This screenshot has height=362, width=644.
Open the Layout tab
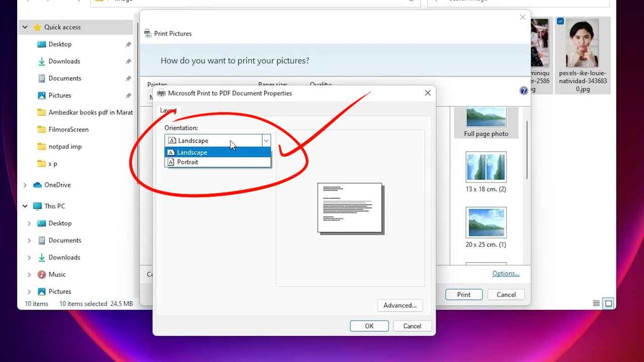pyautogui.click(x=168, y=111)
